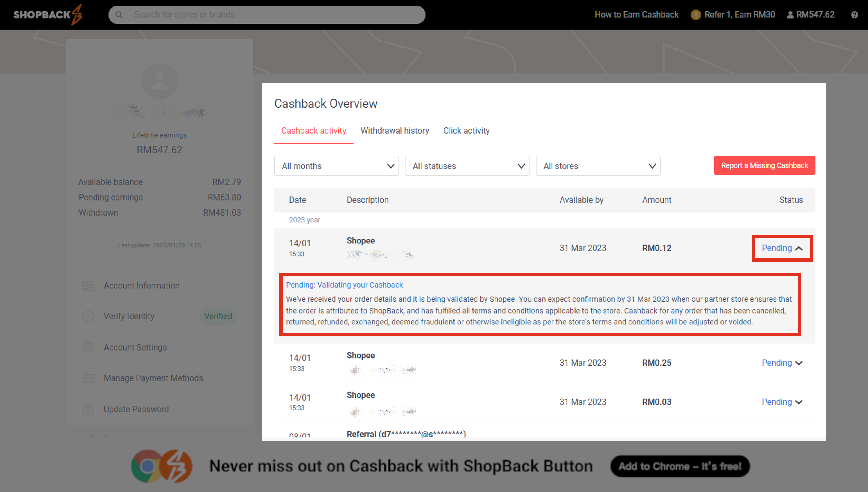Image resolution: width=868 pixels, height=492 pixels.
Task: Open the All stores dropdown
Action: pos(598,166)
